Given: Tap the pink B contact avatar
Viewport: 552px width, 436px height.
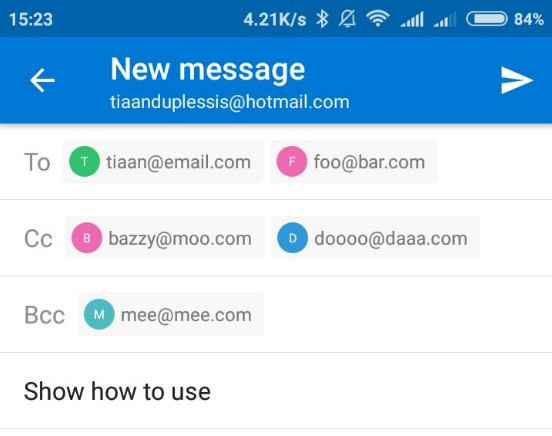Looking at the screenshot, I should [x=87, y=238].
